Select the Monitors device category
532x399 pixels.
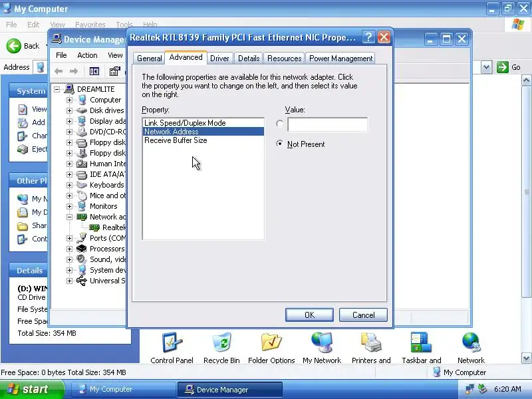[104, 206]
